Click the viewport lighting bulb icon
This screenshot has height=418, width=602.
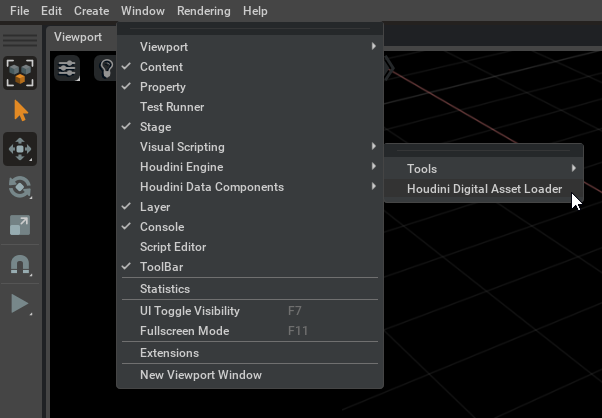pos(106,68)
